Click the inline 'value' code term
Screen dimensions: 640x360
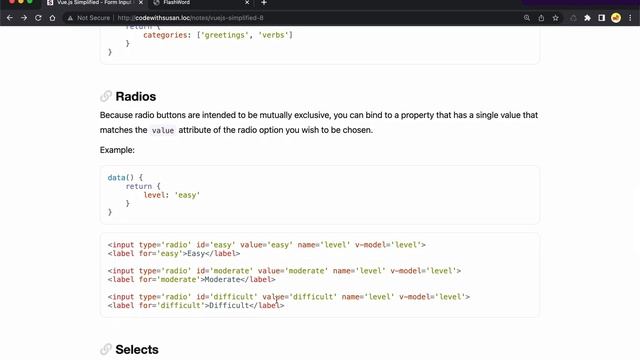point(163,131)
